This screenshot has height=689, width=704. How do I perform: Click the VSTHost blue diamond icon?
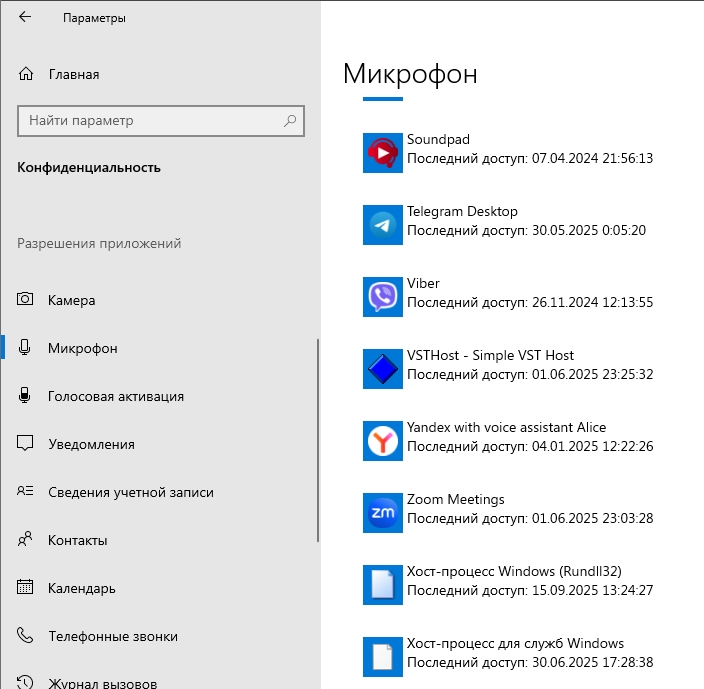pos(383,369)
